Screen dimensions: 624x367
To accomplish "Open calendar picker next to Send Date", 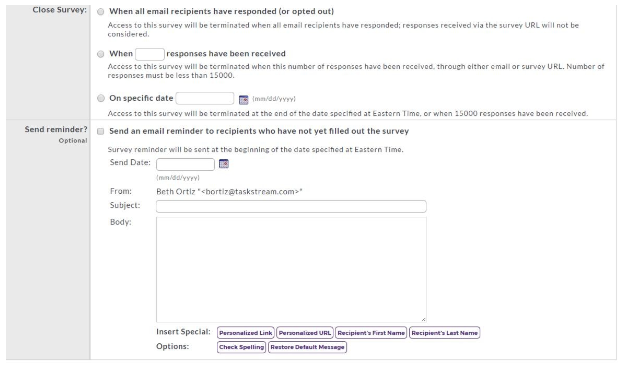I will pos(224,164).
